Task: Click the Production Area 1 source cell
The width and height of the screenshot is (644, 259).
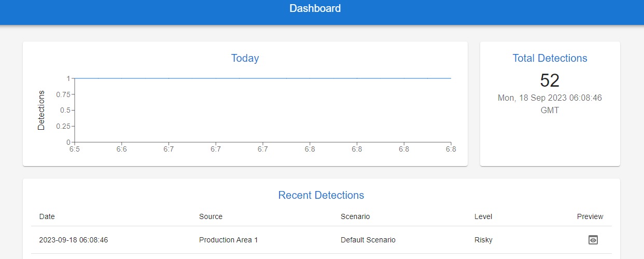Action: [x=228, y=240]
